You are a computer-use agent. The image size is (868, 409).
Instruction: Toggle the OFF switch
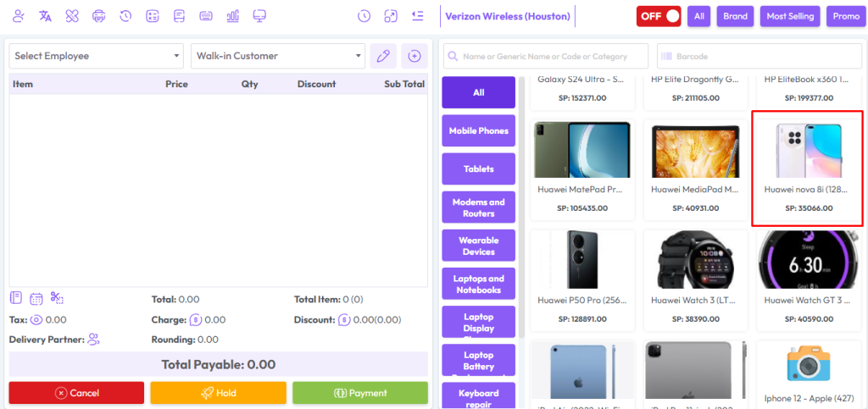tap(658, 16)
